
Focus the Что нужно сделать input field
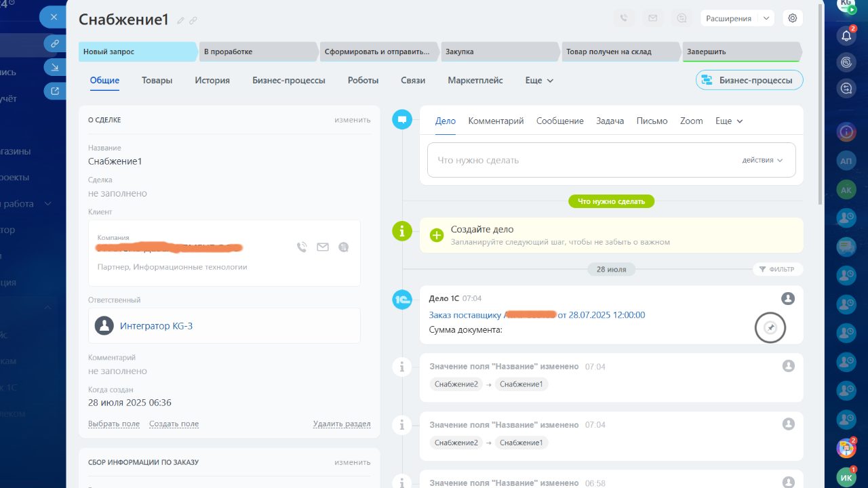click(x=612, y=161)
